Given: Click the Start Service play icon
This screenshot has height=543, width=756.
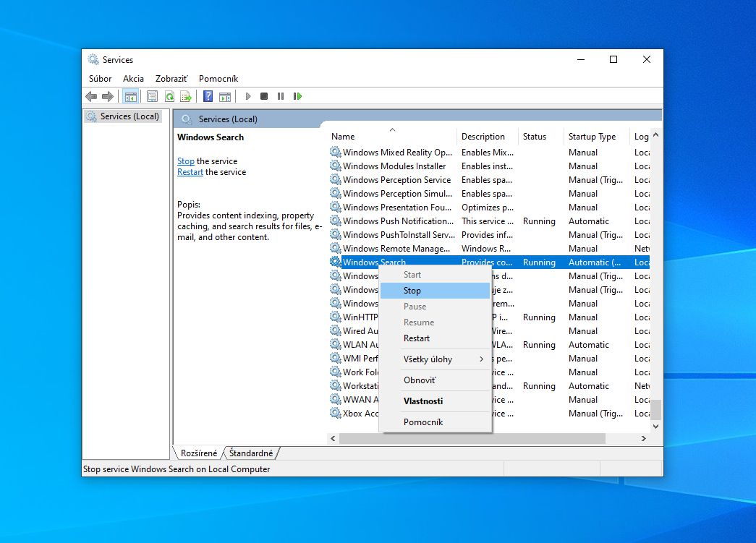Looking at the screenshot, I should click(x=248, y=96).
